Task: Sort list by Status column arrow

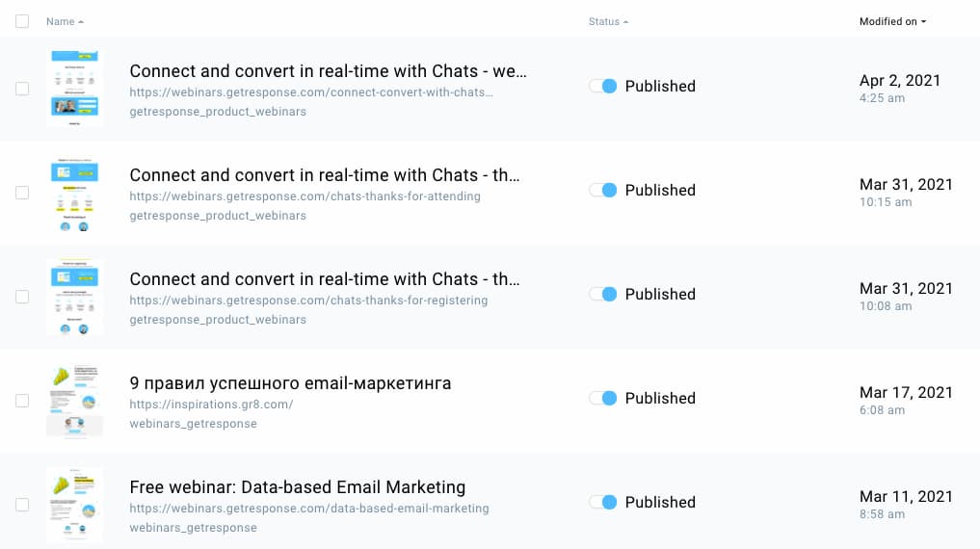Action: coord(625,21)
